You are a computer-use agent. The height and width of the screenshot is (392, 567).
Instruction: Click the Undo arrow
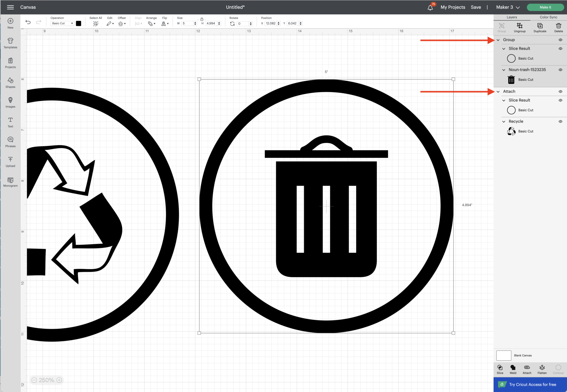[x=28, y=22]
